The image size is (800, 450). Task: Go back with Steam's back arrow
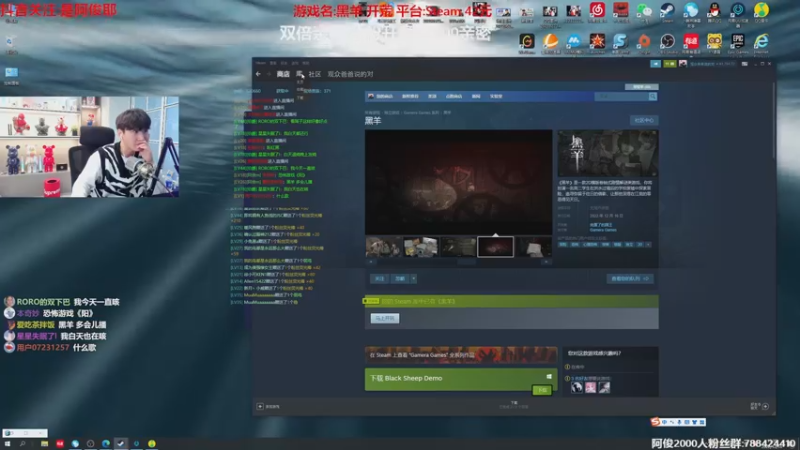[x=258, y=74]
